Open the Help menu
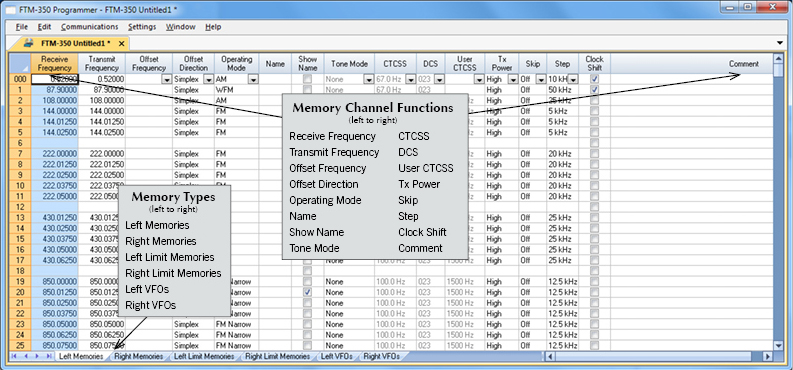Viewport: 793px width, 370px height. (x=213, y=27)
